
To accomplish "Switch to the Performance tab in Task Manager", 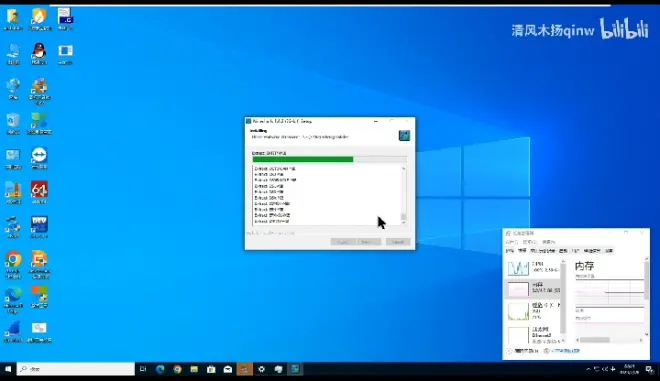I will pos(522,251).
